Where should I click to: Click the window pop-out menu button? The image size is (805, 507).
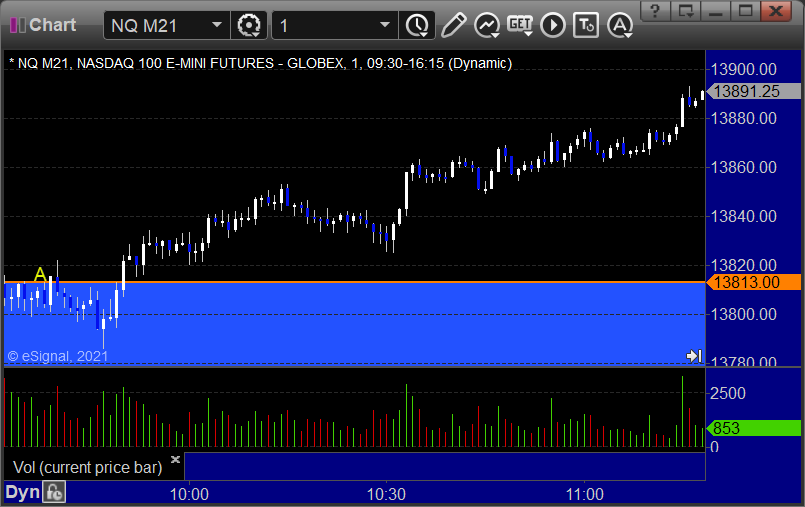(x=685, y=11)
